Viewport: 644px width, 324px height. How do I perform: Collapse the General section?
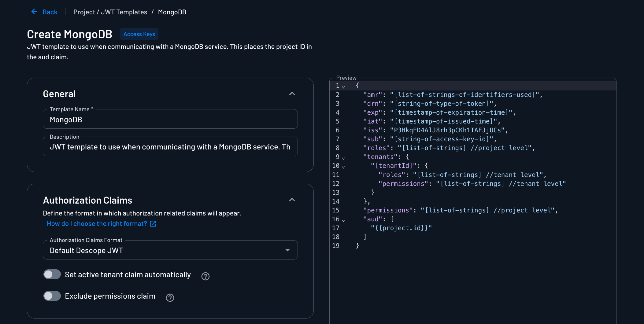click(x=292, y=94)
